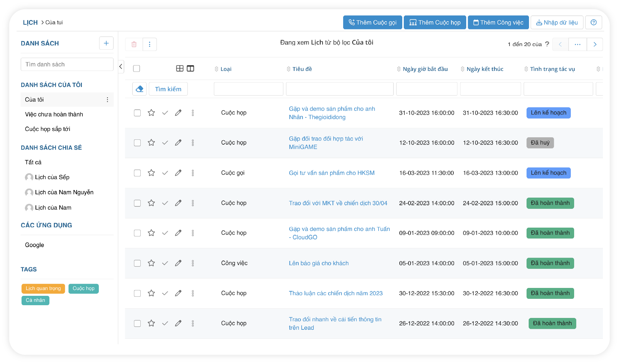Switch to grid view icon in header
This screenshot has width=619, height=364.
(179, 69)
